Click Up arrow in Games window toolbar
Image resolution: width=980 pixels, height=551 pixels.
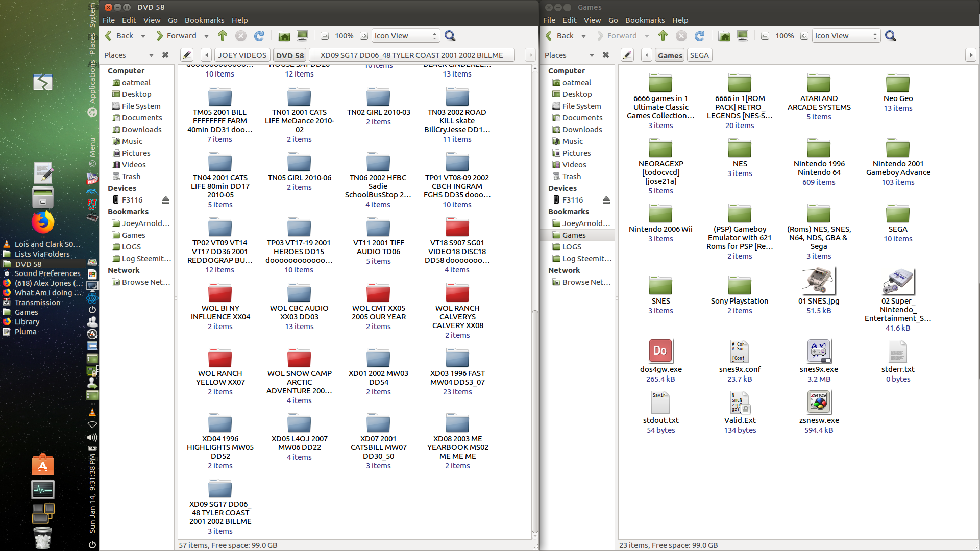click(x=663, y=36)
